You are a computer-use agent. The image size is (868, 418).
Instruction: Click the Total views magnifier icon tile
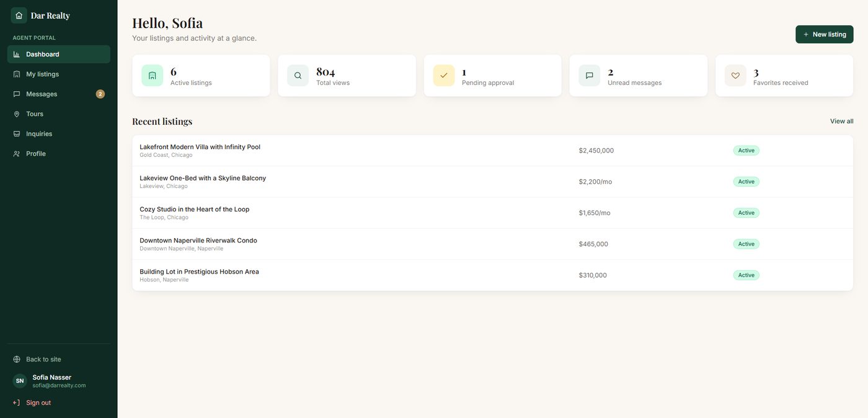(298, 76)
